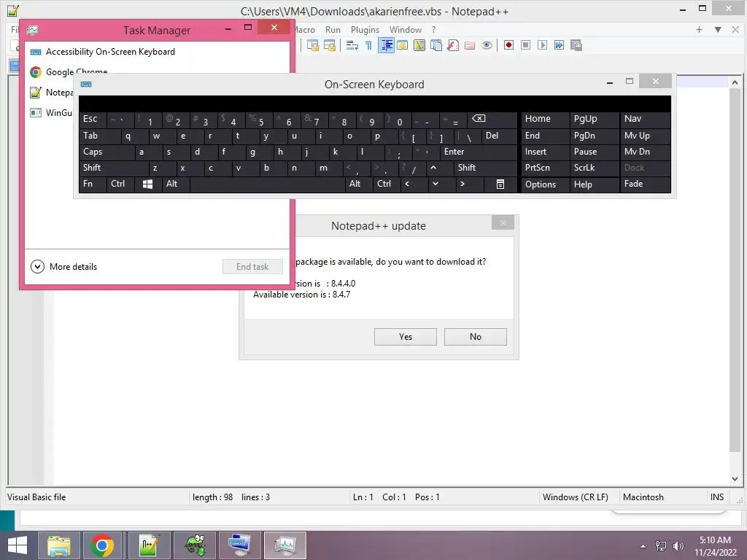Screen dimensions: 747x560
Task: Tap the Esc key on On-Screen Keyboard
Action: 93,119
